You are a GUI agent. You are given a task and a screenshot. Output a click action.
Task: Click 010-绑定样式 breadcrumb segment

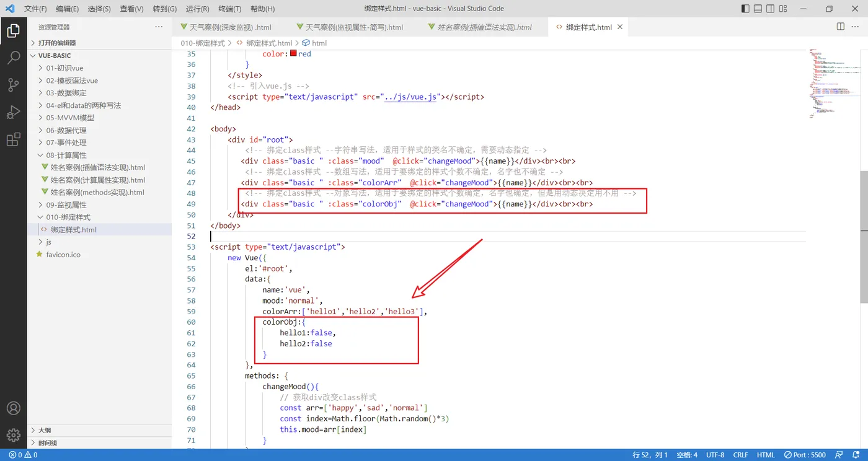coord(203,43)
